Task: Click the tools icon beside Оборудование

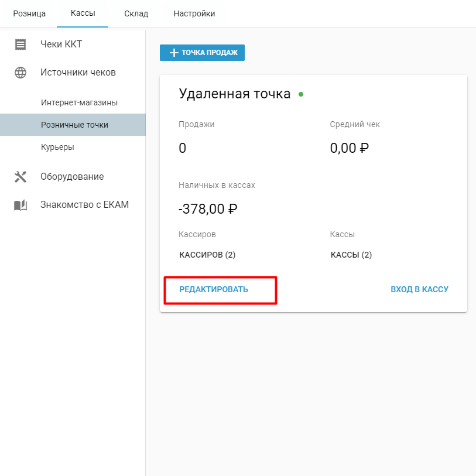Action: (x=20, y=177)
